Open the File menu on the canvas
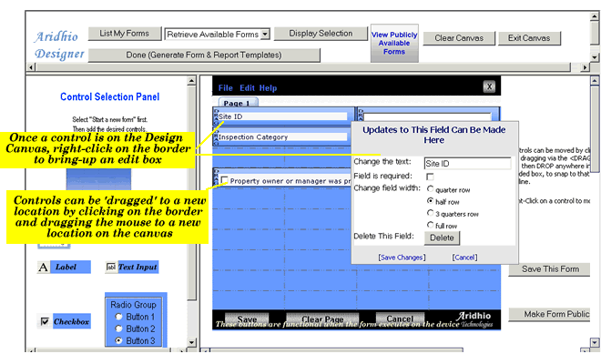 tap(226, 88)
